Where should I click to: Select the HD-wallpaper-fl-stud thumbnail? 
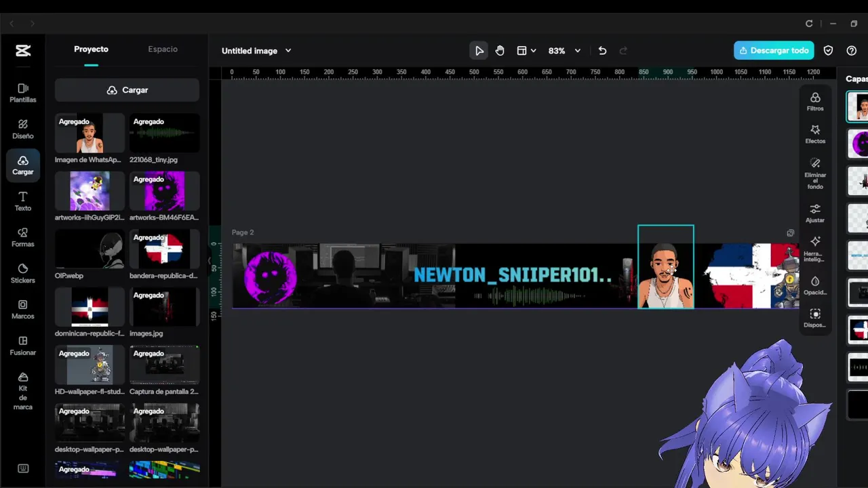click(90, 365)
